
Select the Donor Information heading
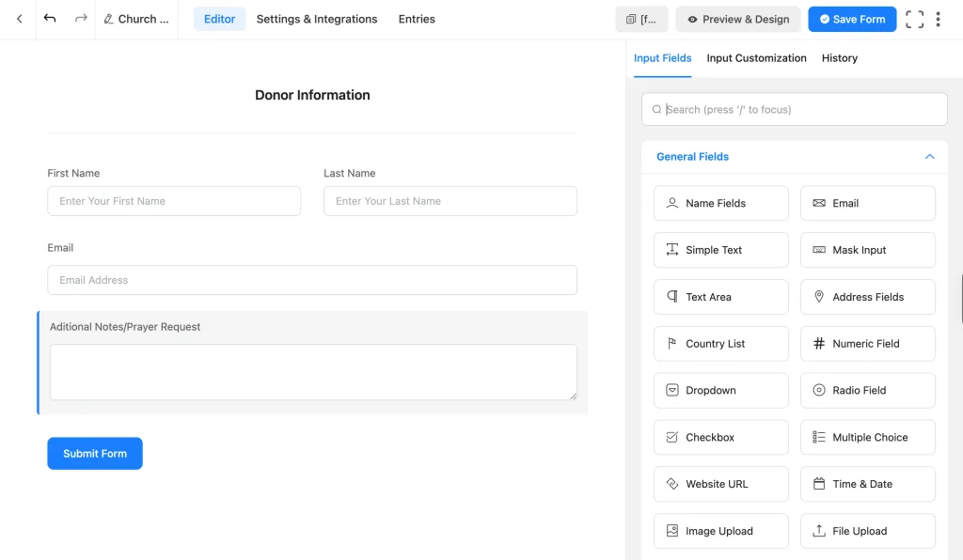(x=312, y=95)
